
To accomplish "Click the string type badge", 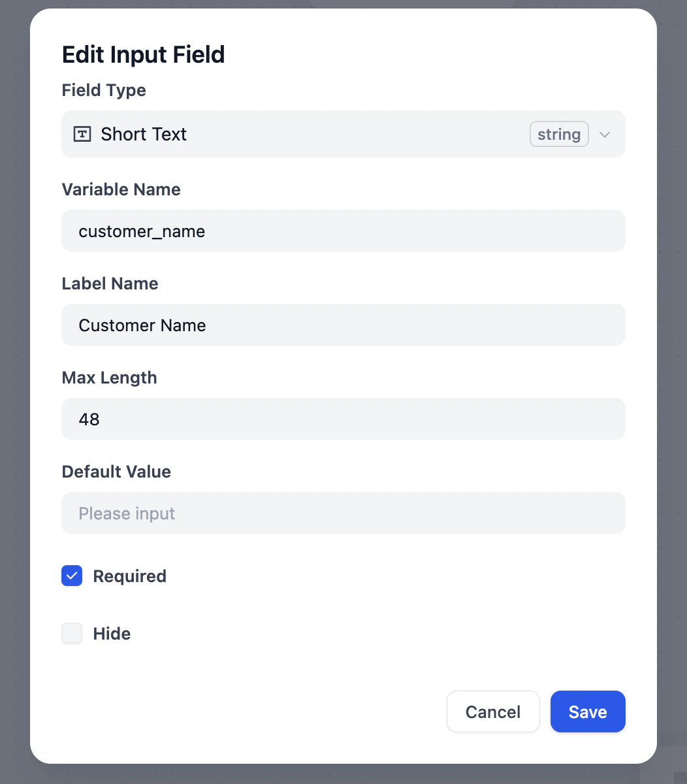I will 559,134.
